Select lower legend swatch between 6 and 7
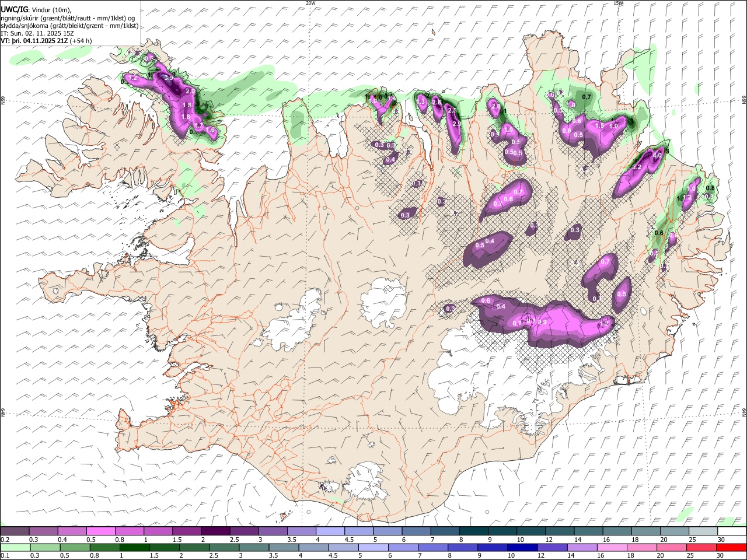This screenshot has width=747, height=560. [x=403, y=547]
